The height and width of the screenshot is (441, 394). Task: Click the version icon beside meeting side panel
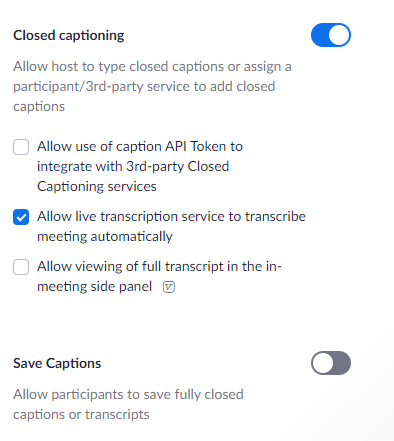click(169, 287)
